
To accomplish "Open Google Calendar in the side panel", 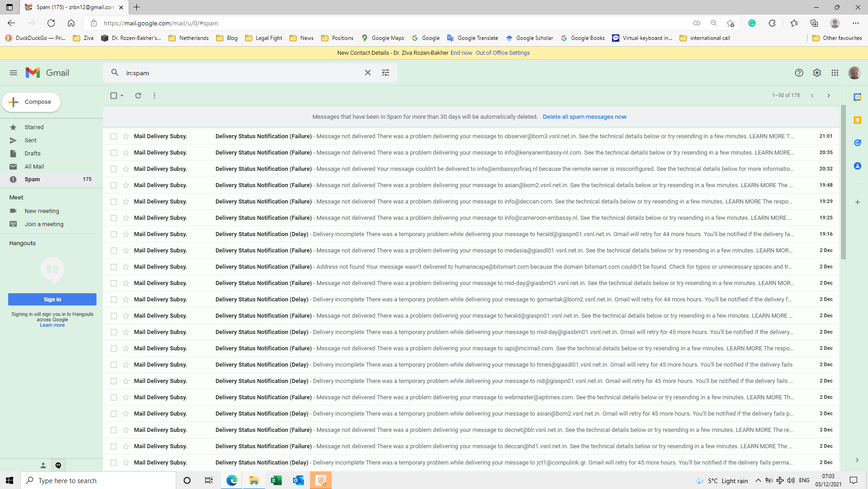I will 858,97.
